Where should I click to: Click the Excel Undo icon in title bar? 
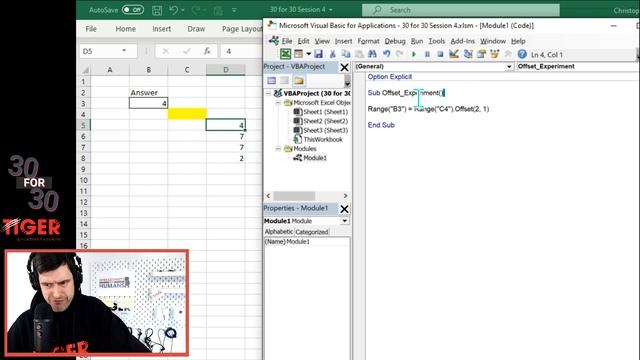[174, 10]
